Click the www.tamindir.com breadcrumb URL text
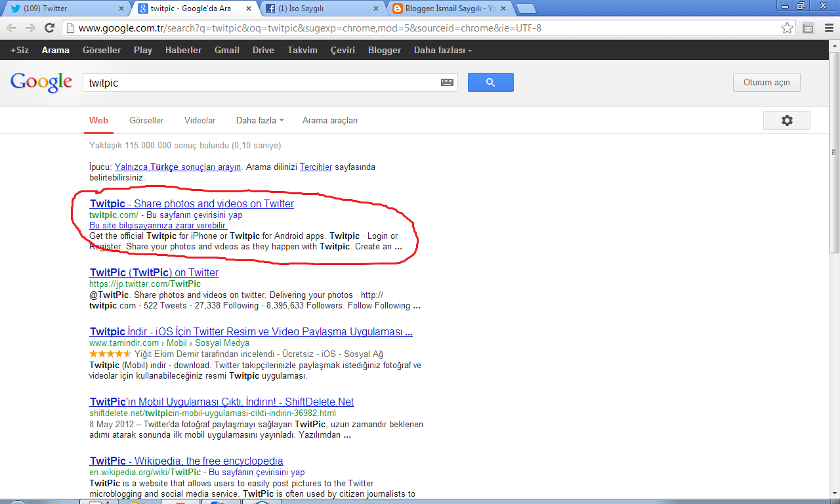The width and height of the screenshot is (840, 504). (x=169, y=343)
